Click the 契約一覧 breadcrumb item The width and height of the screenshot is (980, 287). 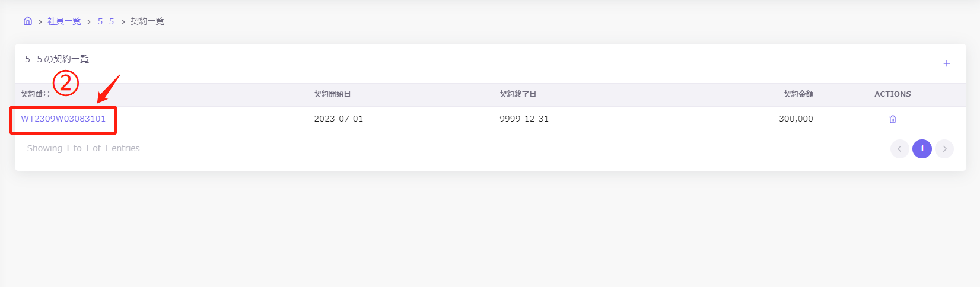pos(147,21)
